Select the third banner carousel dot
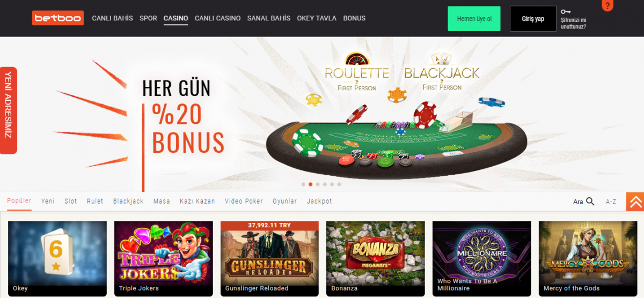The height and width of the screenshot is (298, 644). [x=318, y=184]
